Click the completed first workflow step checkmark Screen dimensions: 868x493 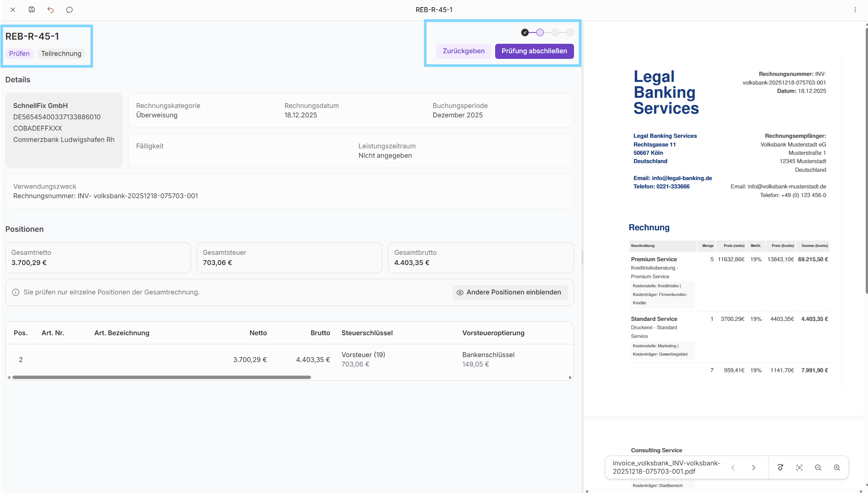(525, 32)
